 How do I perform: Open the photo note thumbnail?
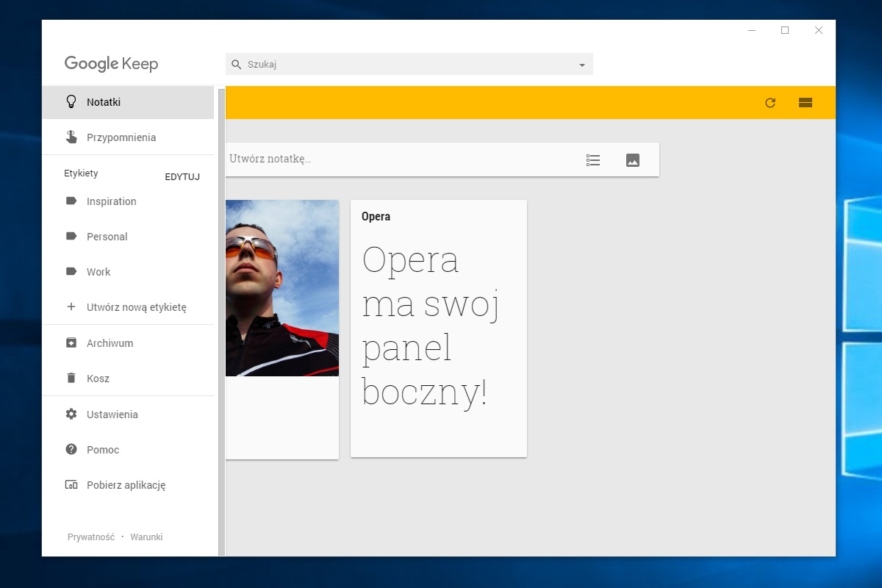[x=282, y=288]
